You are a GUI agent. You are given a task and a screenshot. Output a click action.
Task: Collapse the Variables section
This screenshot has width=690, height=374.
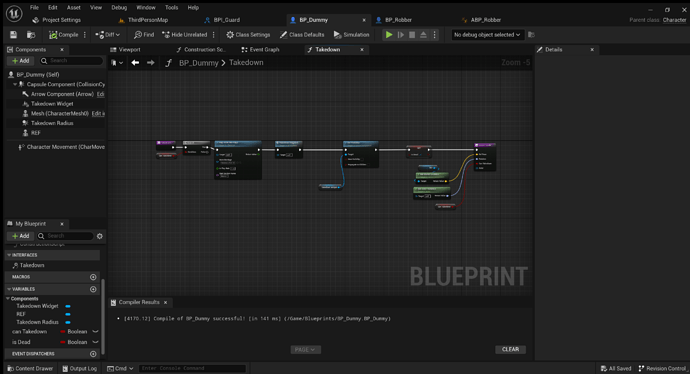[9, 290]
